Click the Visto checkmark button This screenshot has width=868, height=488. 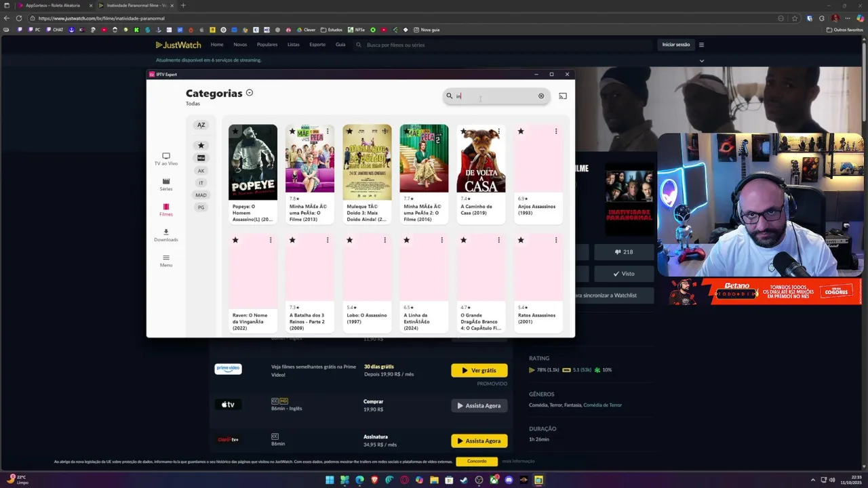point(624,274)
